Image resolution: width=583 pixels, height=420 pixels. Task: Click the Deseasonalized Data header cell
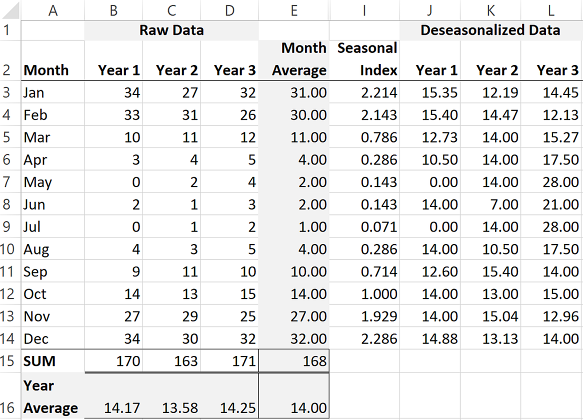pos(491,30)
